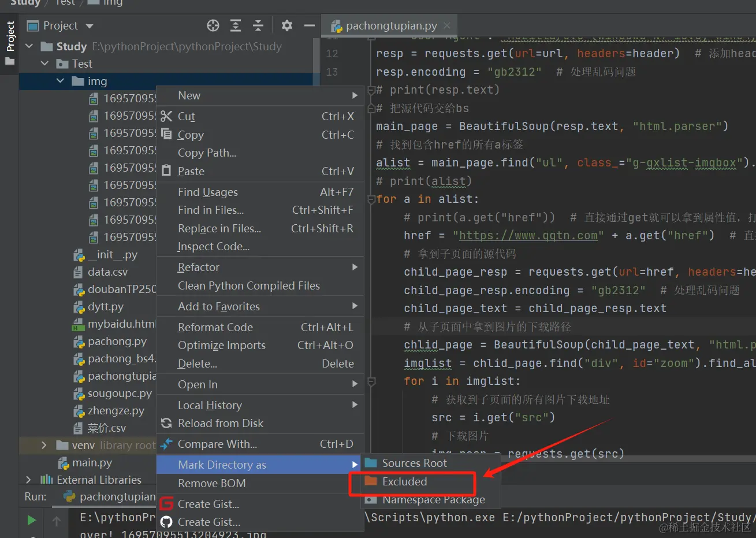This screenshot has height=538, width=756.
Task: Hide the Project panel with minus icon
Action: point(310,25)
